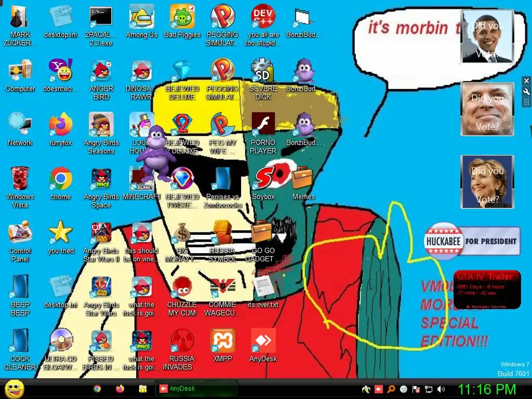Click the smiley face Start button
532x399 pixels.
coord(14,389)
